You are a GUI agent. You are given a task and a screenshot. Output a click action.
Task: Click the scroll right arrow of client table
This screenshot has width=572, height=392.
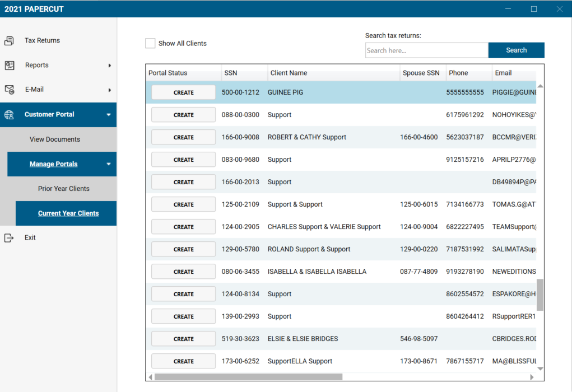532,377
